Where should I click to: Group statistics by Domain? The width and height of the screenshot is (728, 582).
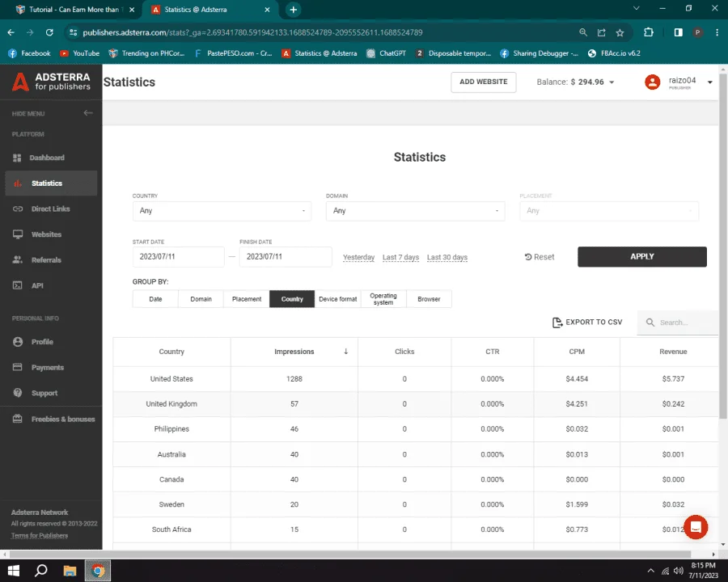pos(201,299)
